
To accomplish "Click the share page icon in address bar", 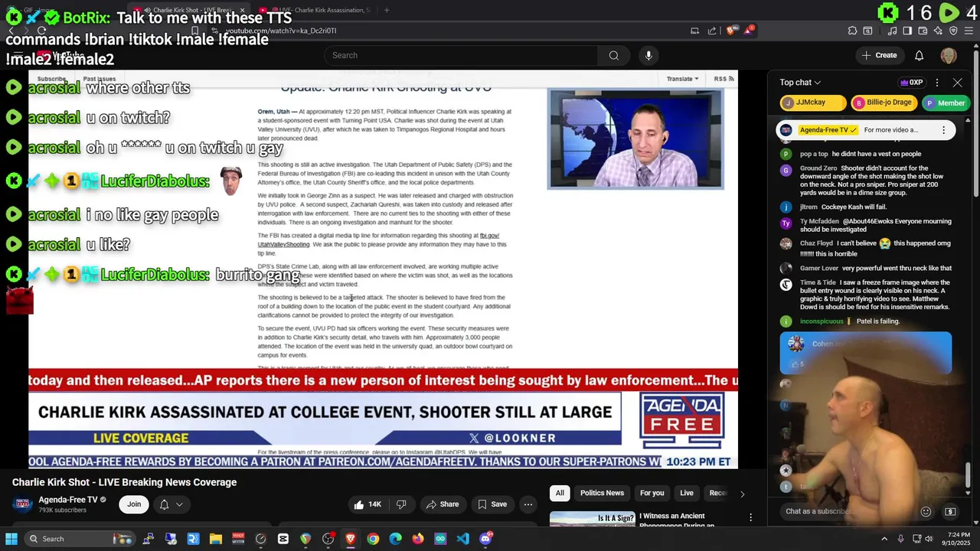I will pyautogui.click(x=712, y=31).
